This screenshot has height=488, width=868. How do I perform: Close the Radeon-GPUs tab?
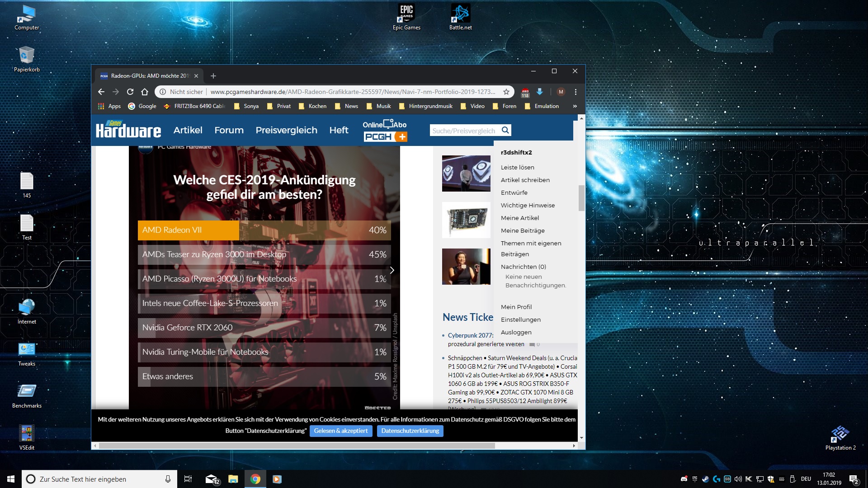tap(196, 76)
